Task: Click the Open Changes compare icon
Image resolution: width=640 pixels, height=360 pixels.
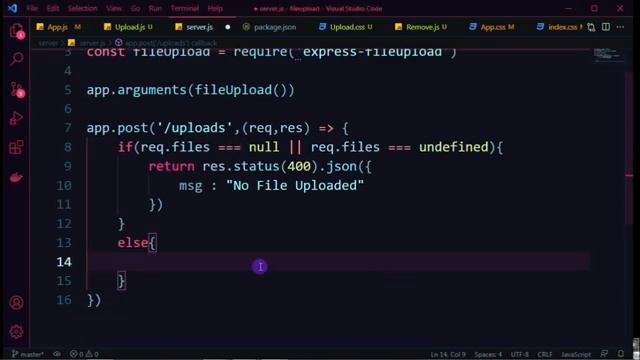Action: [591, 27]
